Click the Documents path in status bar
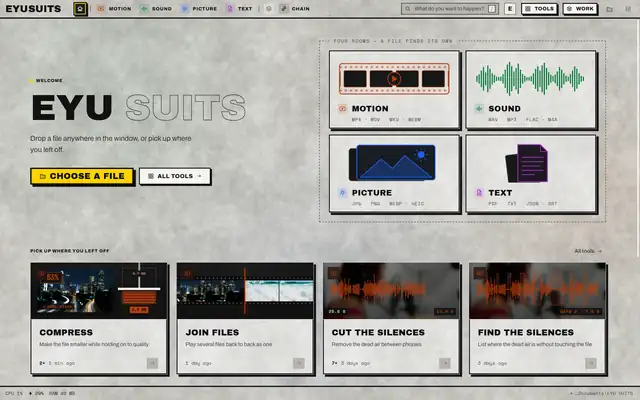Screen dimensions: 640x400 coord(601,393)
